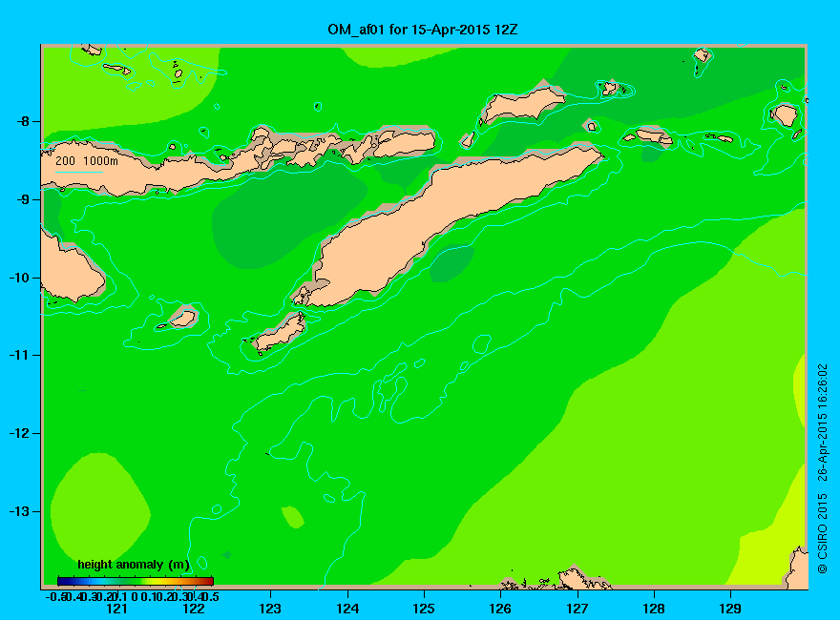Screen dimensions: 840x620
Task: Click the longitude axis label 125
Action: tap(424, 609)
